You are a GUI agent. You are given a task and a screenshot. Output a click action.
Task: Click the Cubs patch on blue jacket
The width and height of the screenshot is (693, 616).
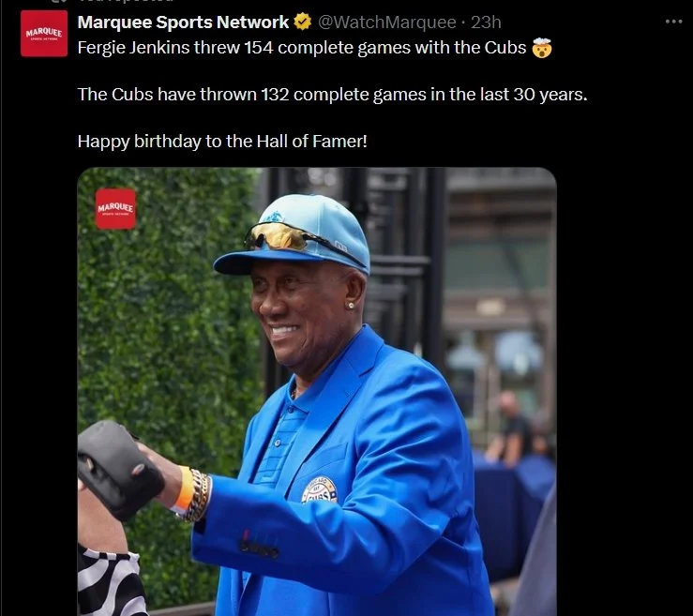pyautogui.click(x=320, y=489)
